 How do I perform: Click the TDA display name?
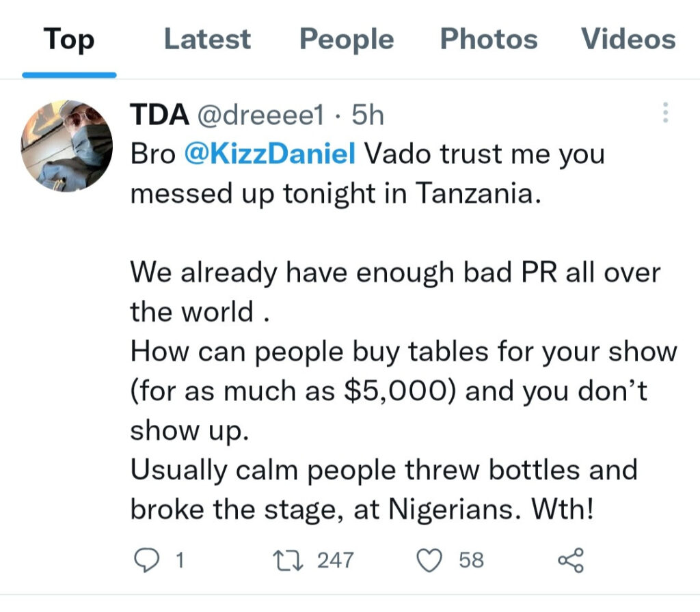tap(159, 116)
